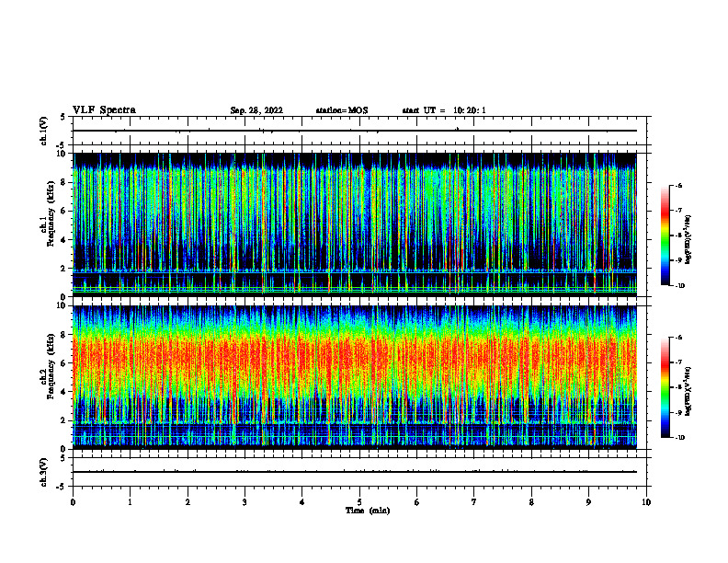Click the ch.1 spectrogram color bar
Image resolution: width=728 pixels, height=563 pixels.
665,236
